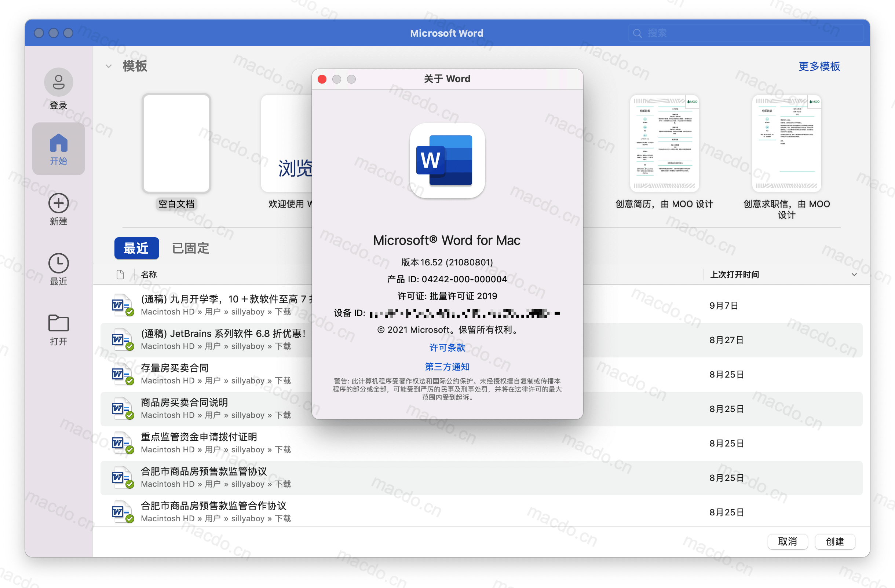Open the New (新建) sidebar icon
The image size is (895, 588).
(x=58, y=203)
